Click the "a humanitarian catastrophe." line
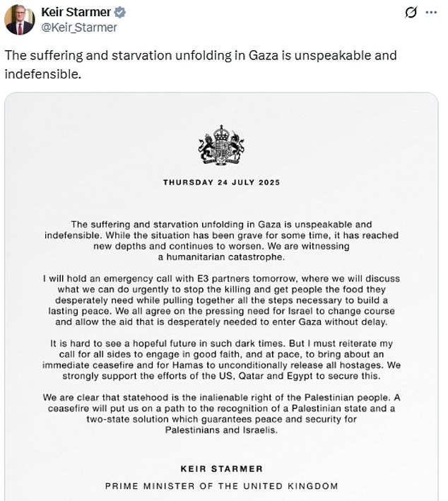 coord(221,257)
